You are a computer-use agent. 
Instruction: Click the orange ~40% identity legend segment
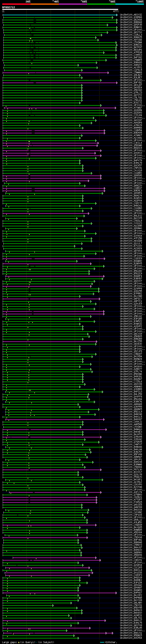45,4
